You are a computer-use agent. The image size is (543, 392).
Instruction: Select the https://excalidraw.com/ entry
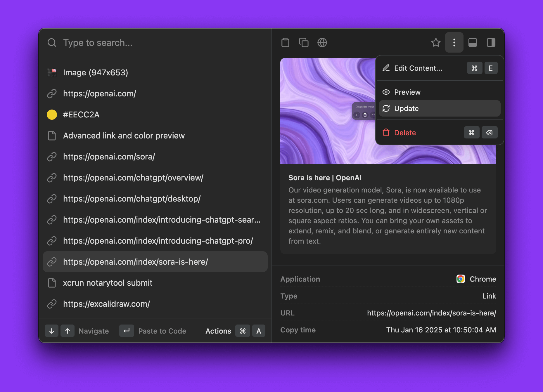155,304
